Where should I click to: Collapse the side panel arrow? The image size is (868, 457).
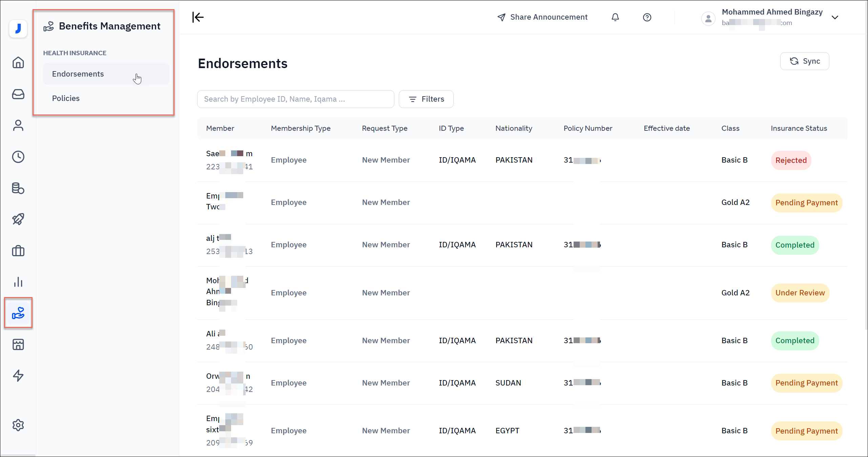(198, 17)
